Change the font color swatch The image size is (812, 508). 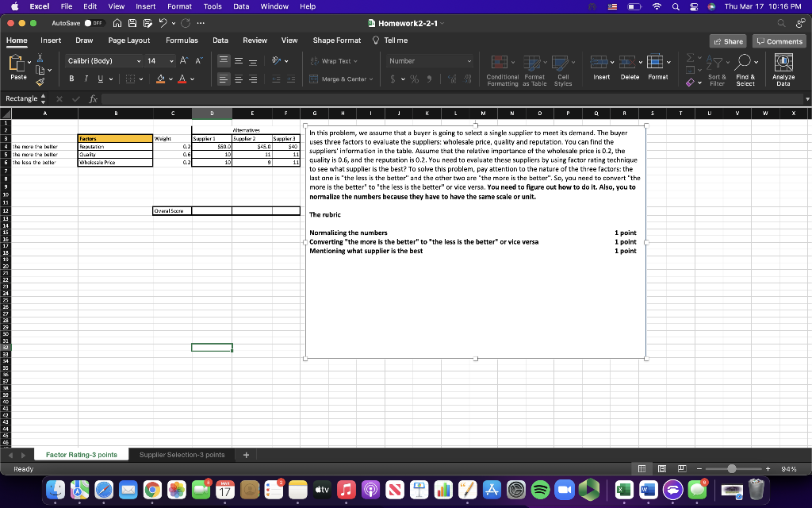click(182, 78)
